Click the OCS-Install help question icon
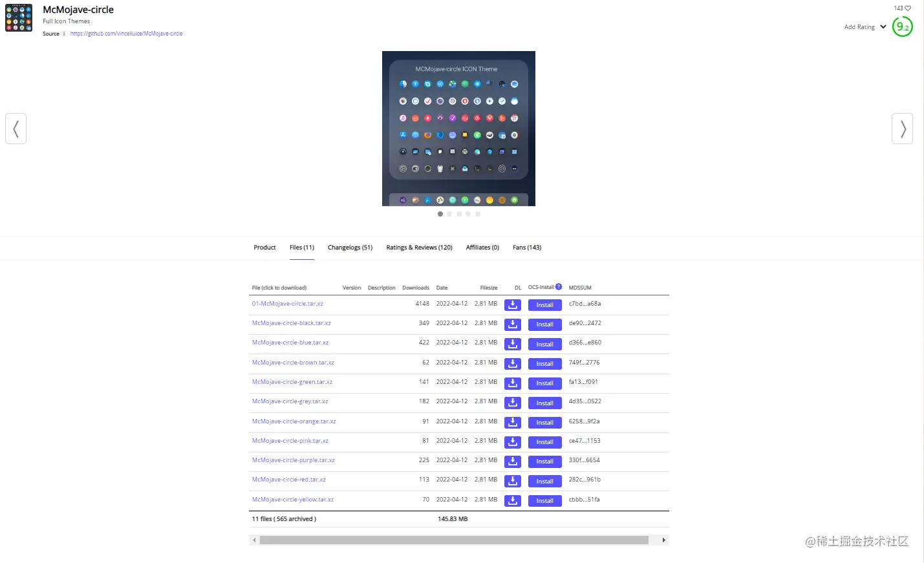 coord(559,286)
